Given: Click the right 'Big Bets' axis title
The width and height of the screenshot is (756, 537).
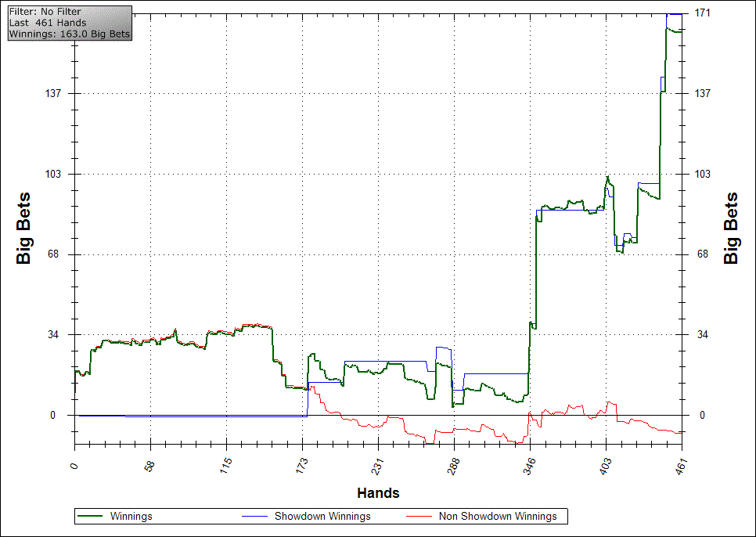Looking at the screenshot, I should (732, 228).
